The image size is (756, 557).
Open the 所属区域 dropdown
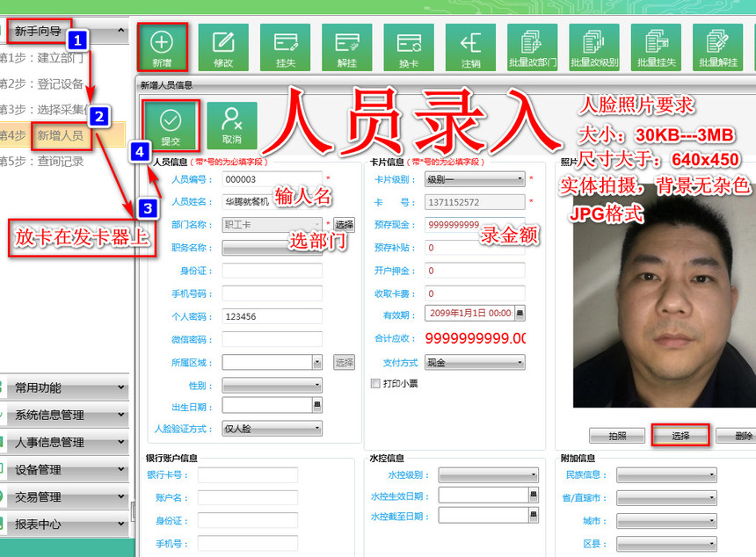tap(272, 362)
